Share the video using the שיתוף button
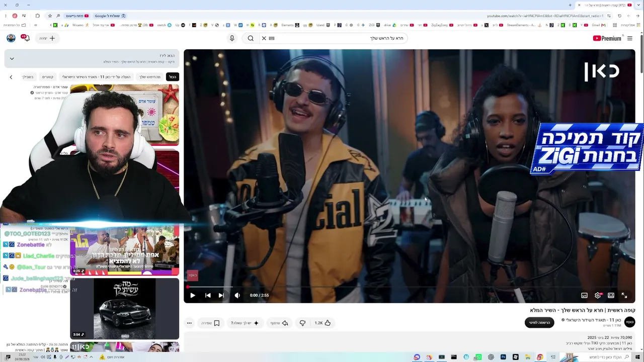Screen dimensions: 644x362 (279, 323)
